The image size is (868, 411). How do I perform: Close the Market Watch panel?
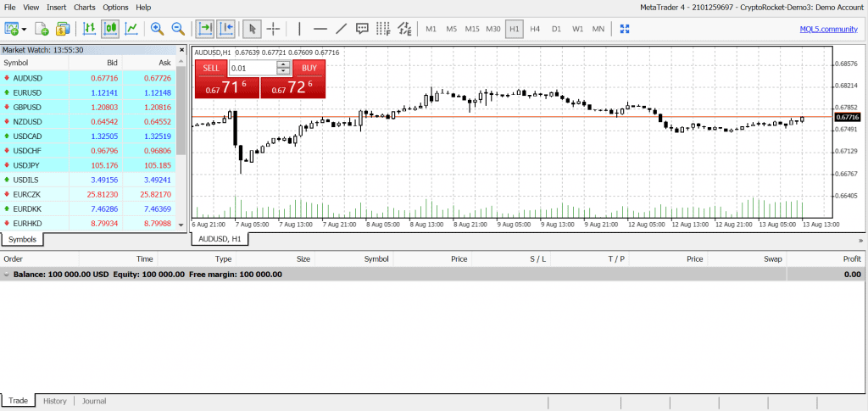pos(181,50)
